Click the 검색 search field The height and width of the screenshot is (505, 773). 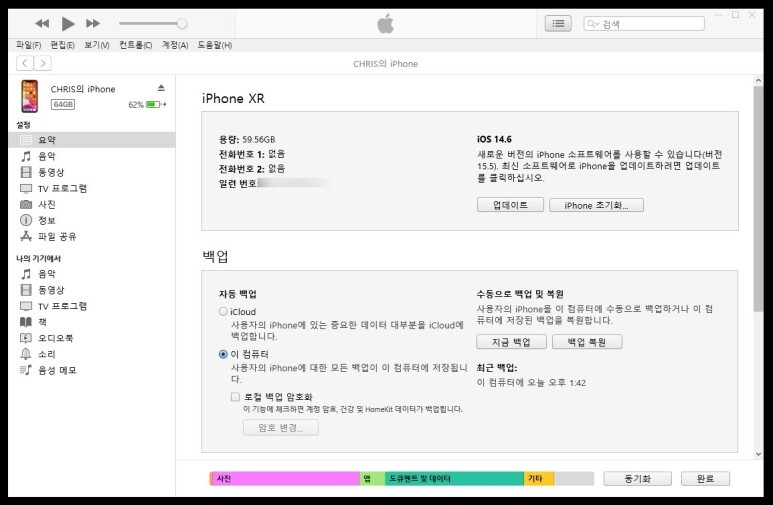pos(644,24)
